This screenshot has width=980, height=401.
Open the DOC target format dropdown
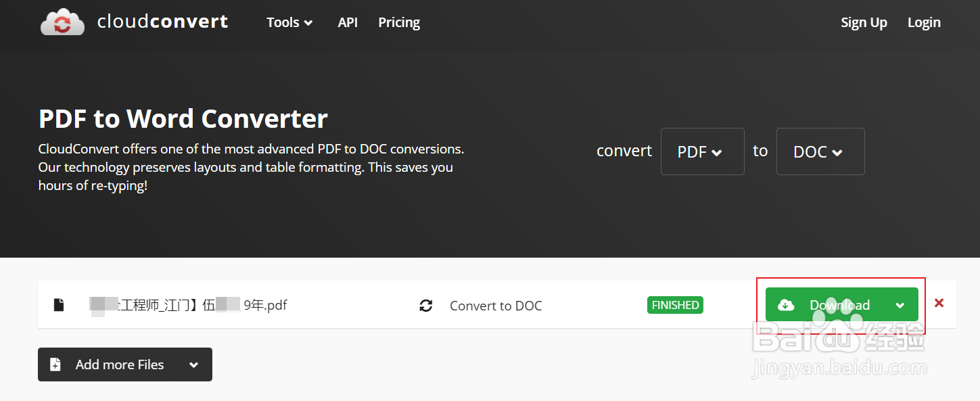820,151
